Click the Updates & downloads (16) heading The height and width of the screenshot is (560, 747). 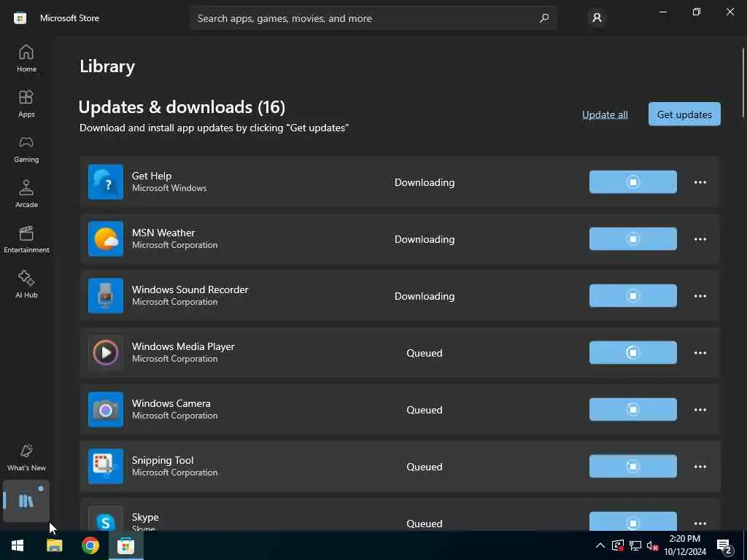182,106
